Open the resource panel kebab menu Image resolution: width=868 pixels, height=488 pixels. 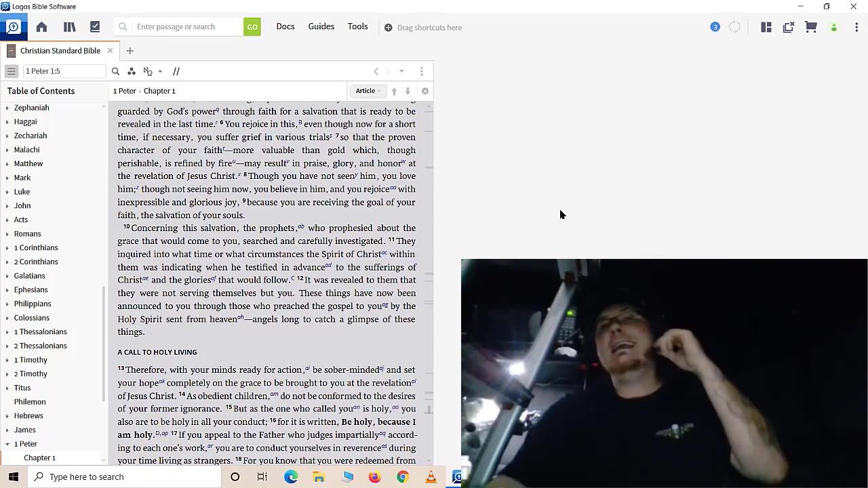(422, 71)
